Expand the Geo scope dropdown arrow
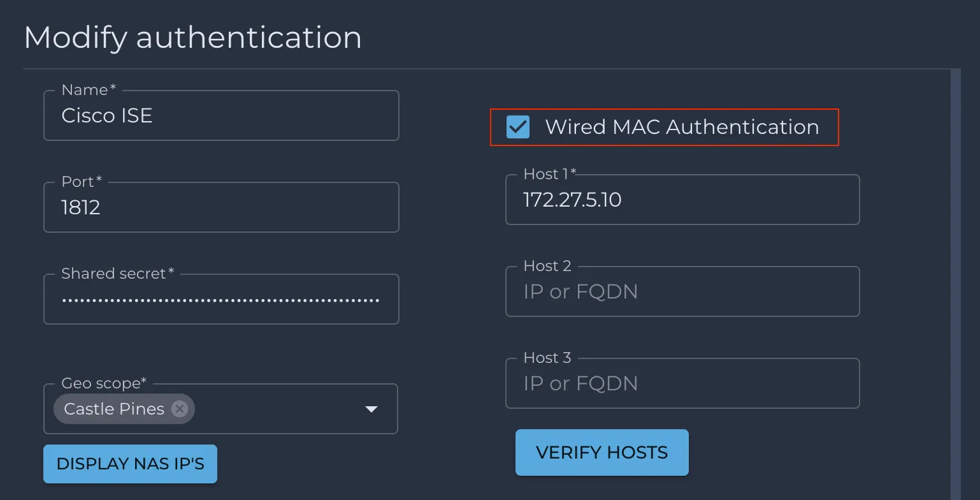 tap(371, 409)
